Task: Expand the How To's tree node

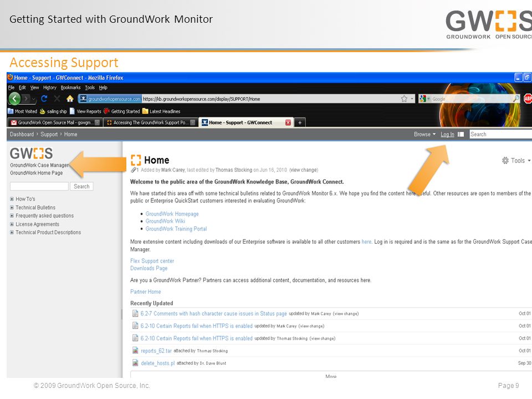Action: [12, 199]
